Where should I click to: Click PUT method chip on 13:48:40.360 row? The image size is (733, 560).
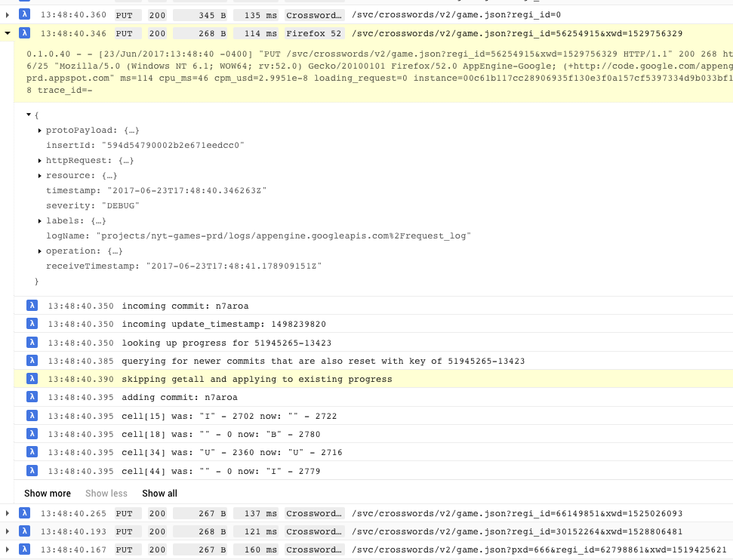tap(128, 15)
